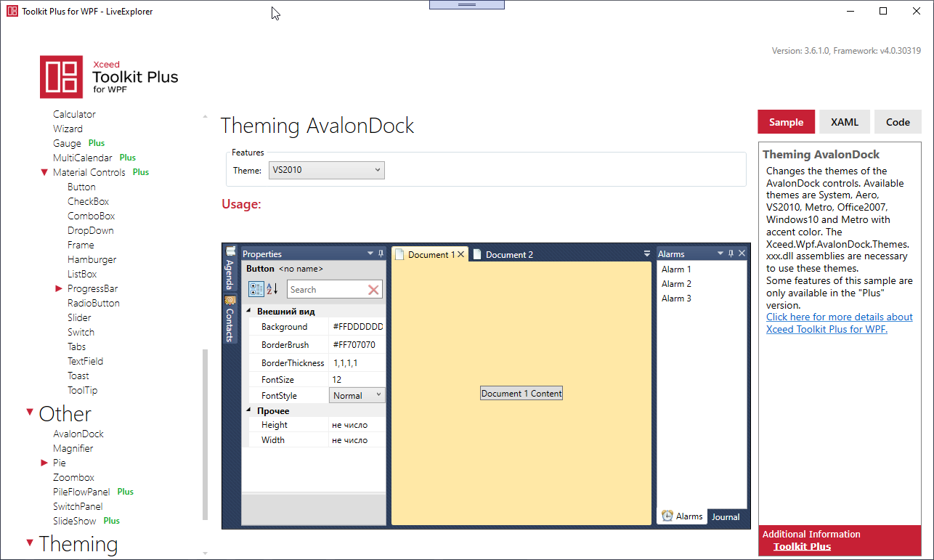Close the Document 1 tab
The height and width of the screenshot is (560, 934).
[x=460, y=254]
